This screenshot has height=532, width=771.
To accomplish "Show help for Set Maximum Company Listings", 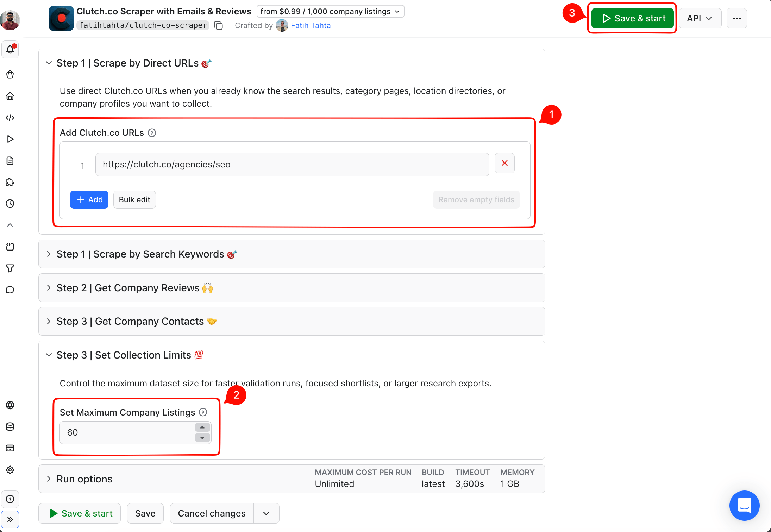I will click(203, 412).
